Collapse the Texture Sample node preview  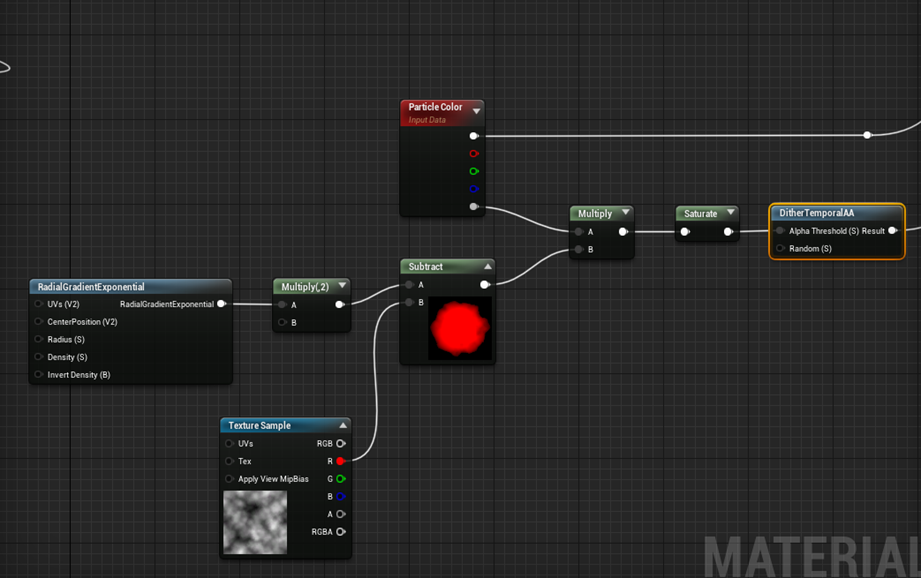pyautogui.click(x=343, y=425)
